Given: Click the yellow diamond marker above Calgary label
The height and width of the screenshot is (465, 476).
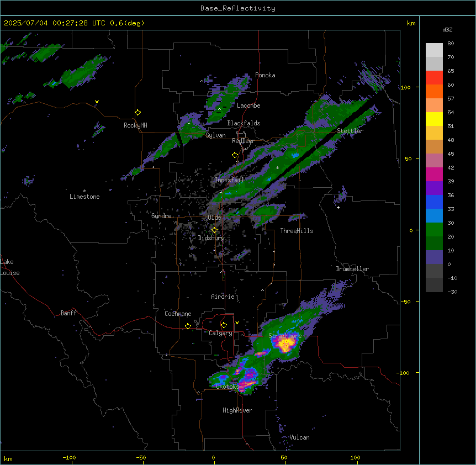Looking at the screenshot, I should pos(224,325).
